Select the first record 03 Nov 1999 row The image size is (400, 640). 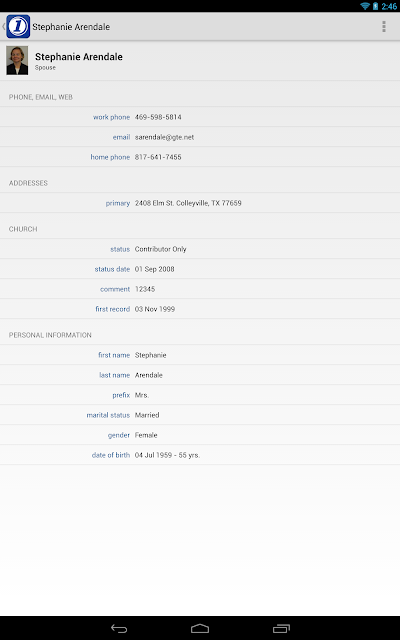200,309
